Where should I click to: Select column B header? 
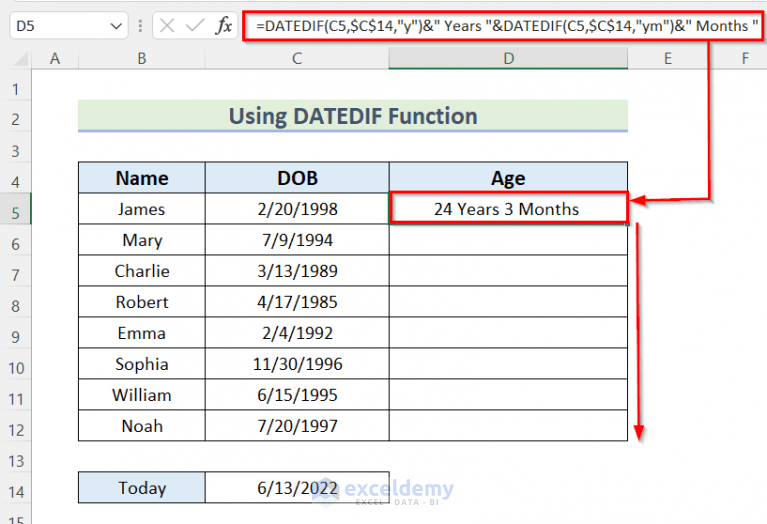click(142, 59)
